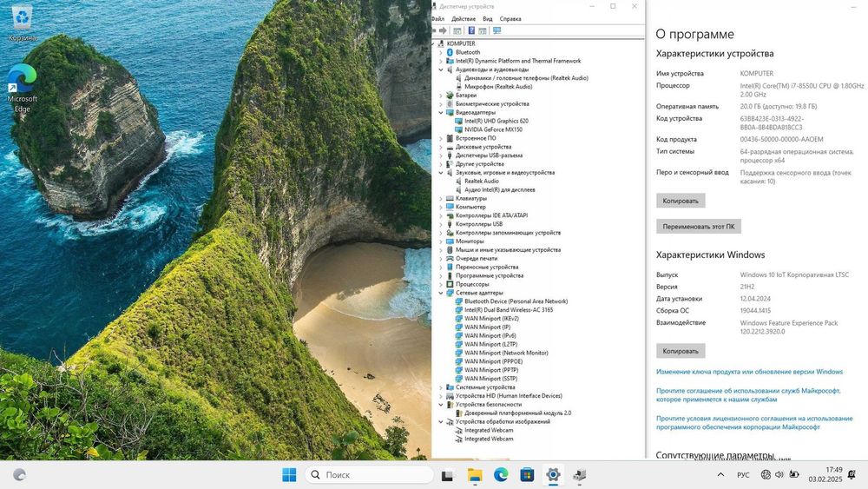Screen dimensions: 868x489
Task: Click the Очереди печати printer icon
Action: (450, 258)
